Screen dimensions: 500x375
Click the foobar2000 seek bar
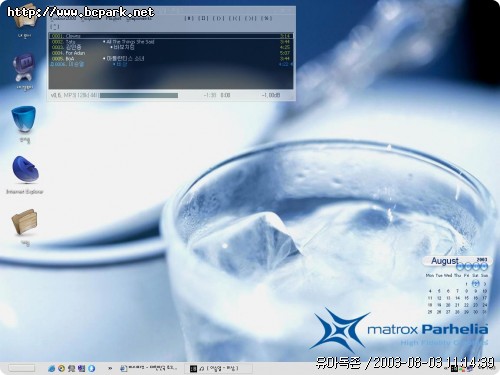point(139,96)
